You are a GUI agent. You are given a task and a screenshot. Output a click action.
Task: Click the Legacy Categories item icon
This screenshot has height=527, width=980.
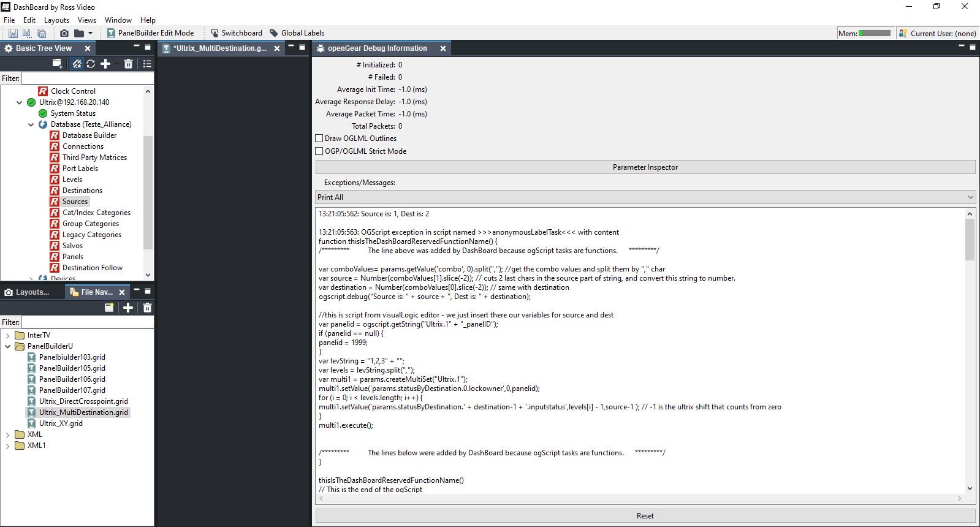[55, 235]
